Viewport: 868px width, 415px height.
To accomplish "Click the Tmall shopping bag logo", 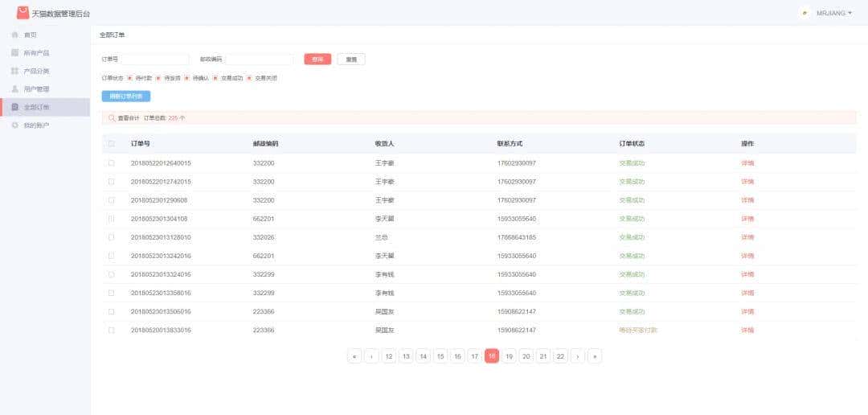I will click(x=23, y=13).
